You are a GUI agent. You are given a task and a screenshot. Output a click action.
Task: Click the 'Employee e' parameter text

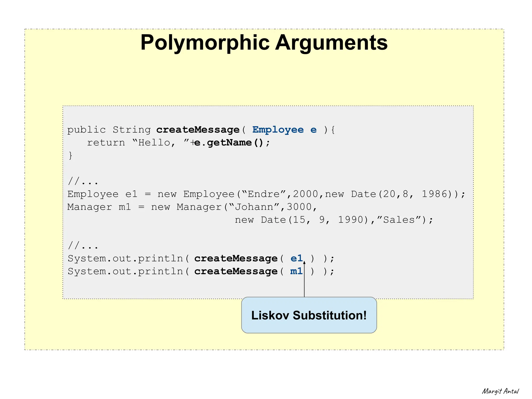[284, 130]
